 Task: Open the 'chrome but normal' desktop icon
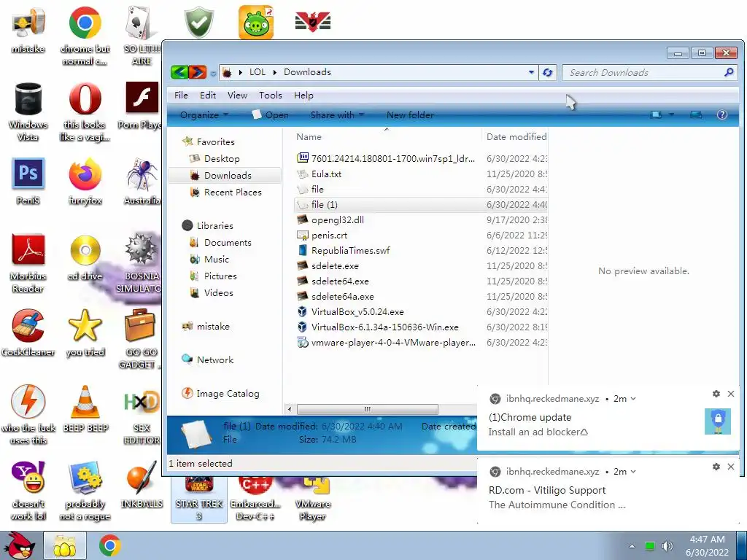point(85,35)
